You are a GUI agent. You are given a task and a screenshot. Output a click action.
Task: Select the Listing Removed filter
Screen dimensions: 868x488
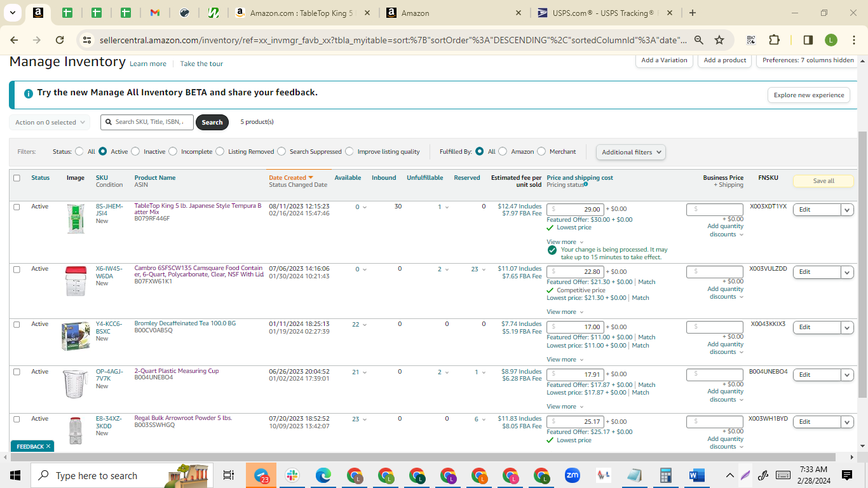point(220,152)
